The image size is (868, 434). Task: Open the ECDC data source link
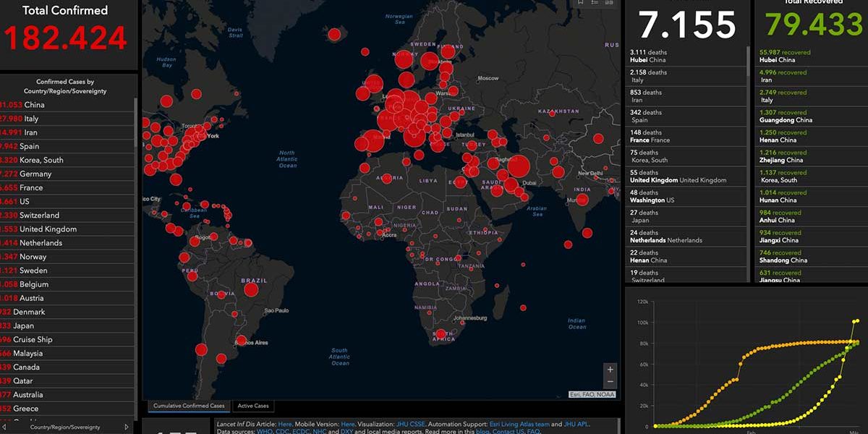(301, 431)
